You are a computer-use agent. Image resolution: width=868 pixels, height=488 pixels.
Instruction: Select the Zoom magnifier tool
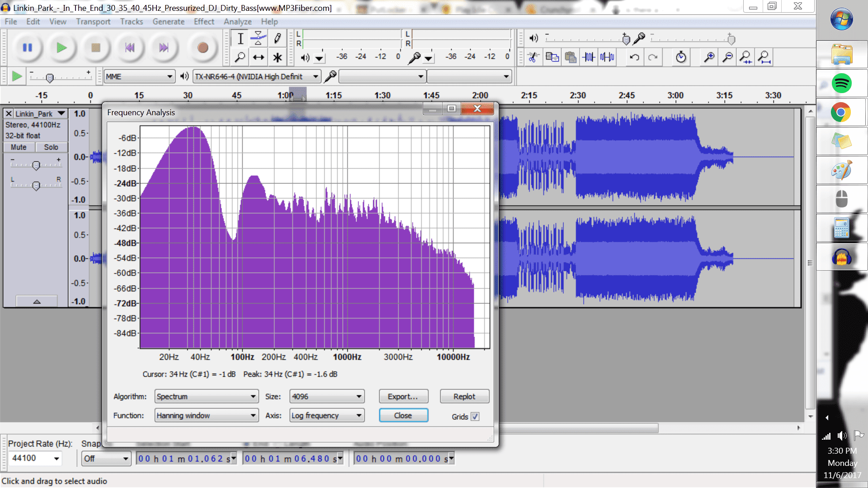[241, 57]
